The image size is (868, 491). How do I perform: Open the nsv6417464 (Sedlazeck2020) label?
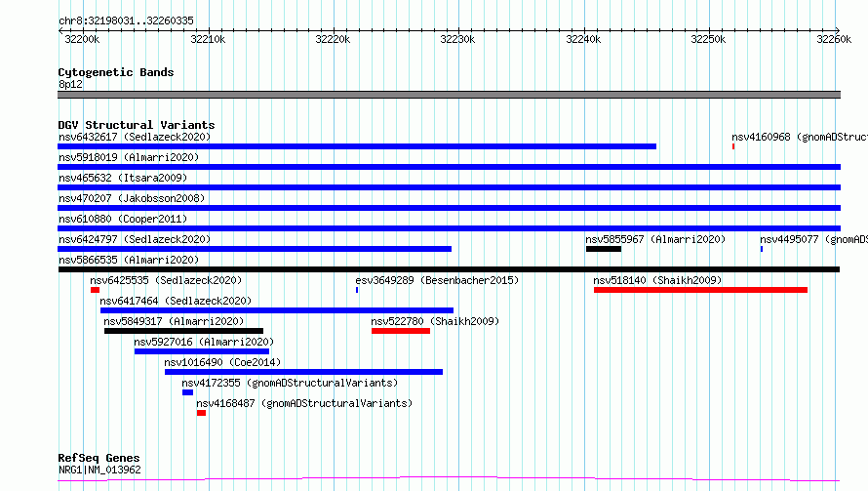coord(176,301)
